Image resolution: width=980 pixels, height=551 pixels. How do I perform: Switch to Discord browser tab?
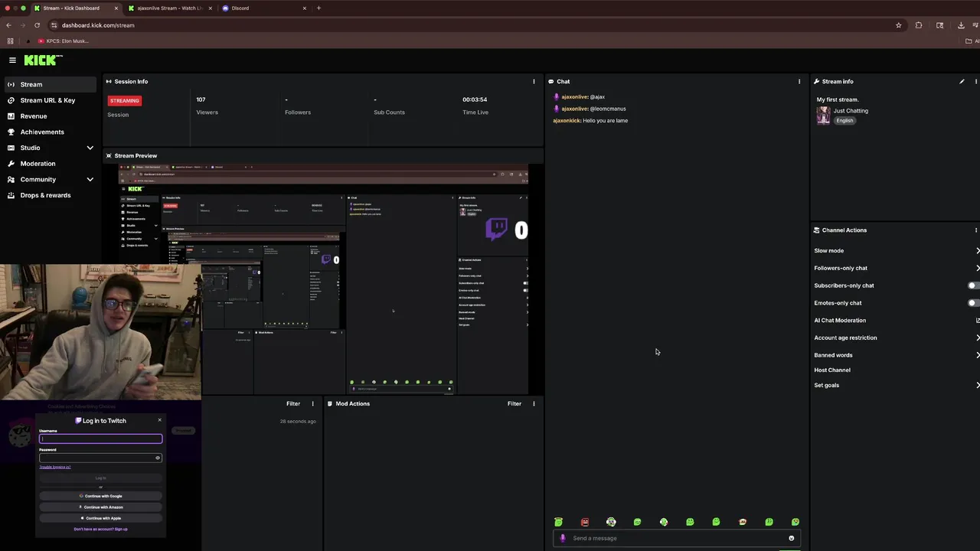[x=264, y=8]
